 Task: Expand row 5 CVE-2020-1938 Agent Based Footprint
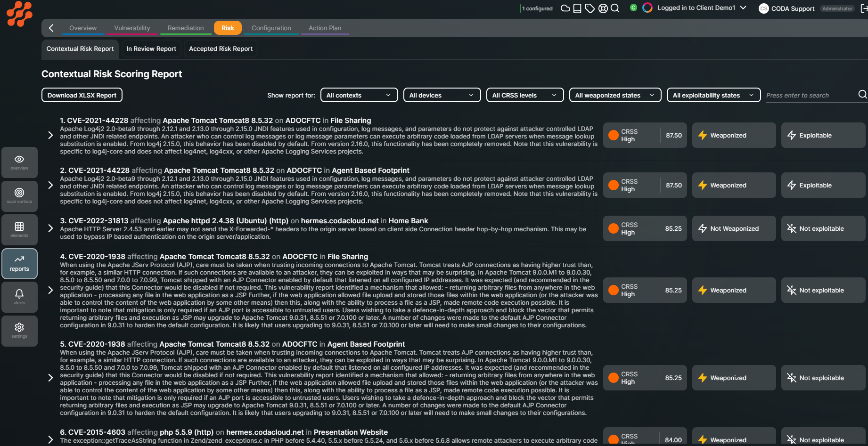pos(50,378)
